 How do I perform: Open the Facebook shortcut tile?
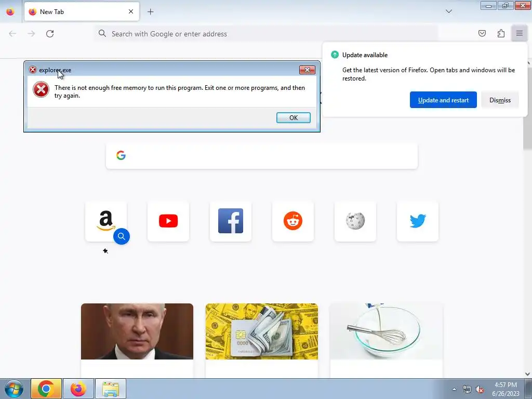click(x=230, y=221)
